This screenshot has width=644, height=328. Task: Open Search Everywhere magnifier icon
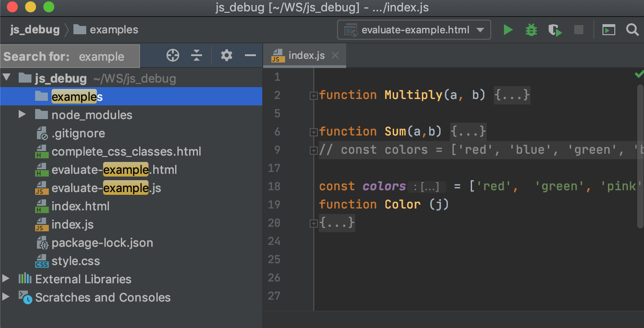coord(632,30)
